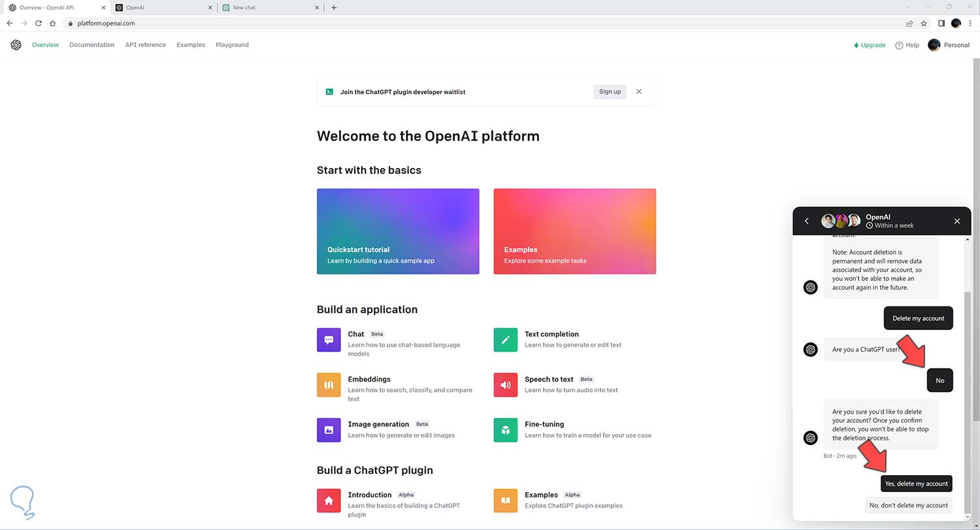
Task: Open the Chat guide icon
Action: [x=329, y=340]
